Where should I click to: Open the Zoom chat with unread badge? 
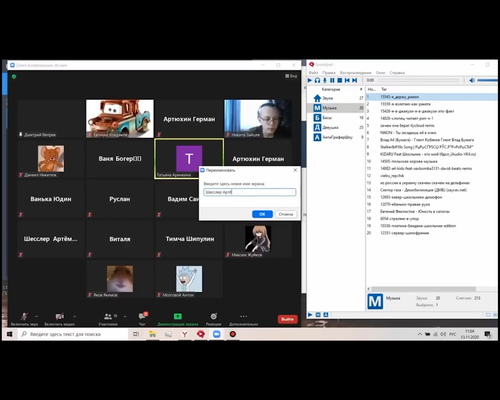click(x=143, y=318)
